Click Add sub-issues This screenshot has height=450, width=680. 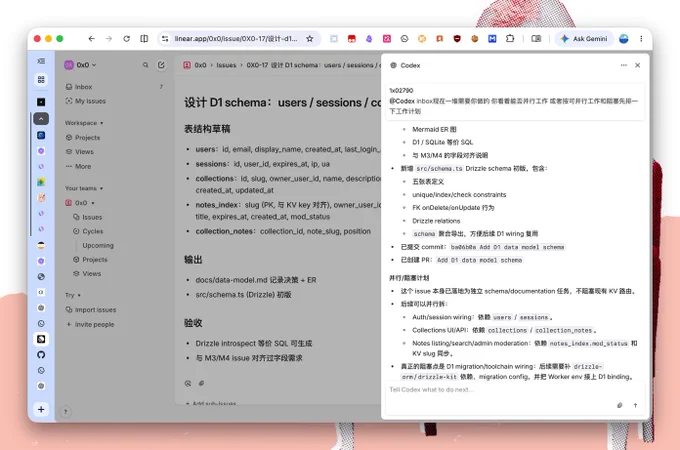211,403
